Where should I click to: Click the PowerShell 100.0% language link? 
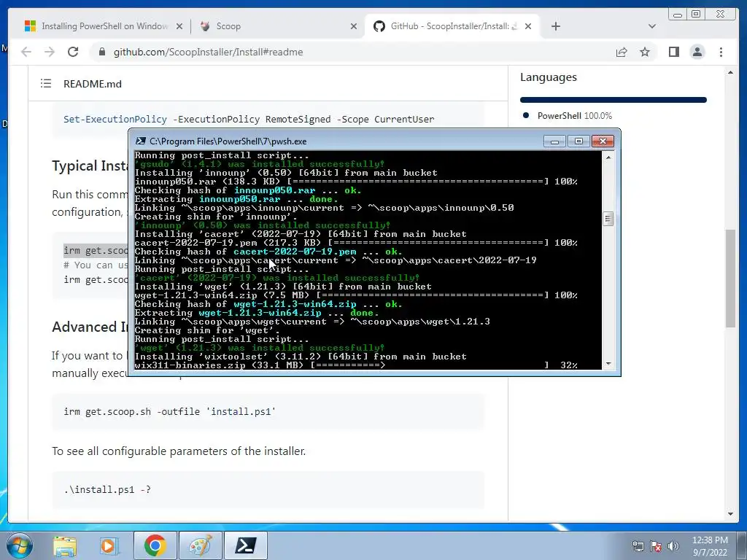[x=575, y=116]
